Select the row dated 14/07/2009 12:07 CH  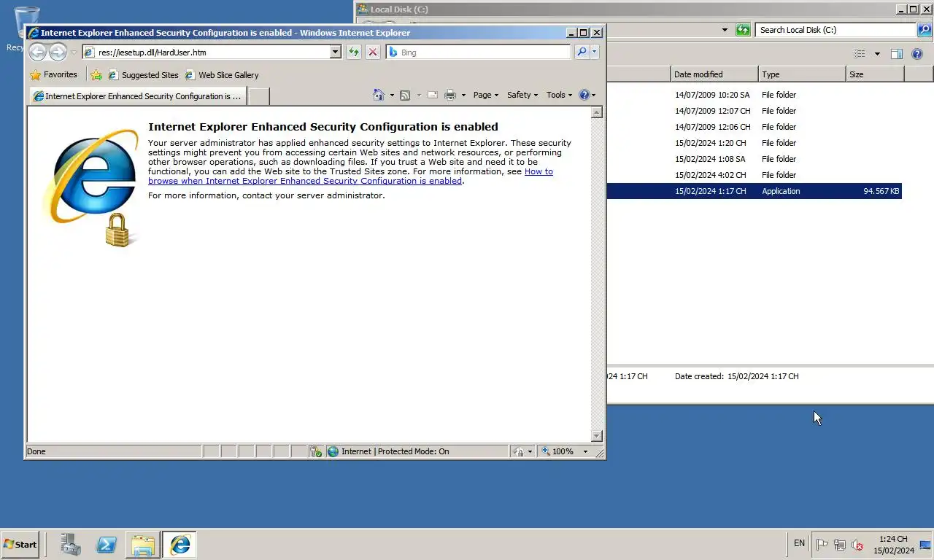click(754, 111)
